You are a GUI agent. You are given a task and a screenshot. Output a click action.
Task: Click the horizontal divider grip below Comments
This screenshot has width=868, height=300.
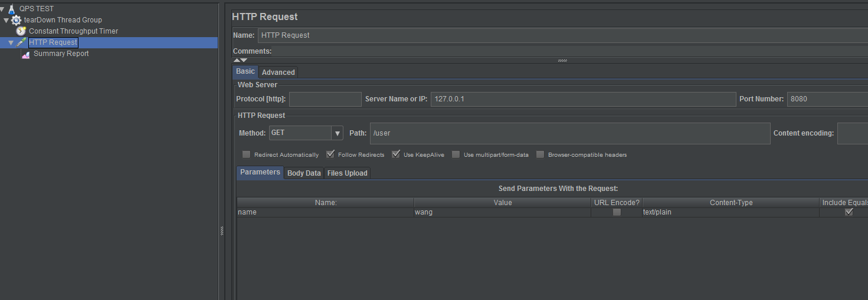point(562,60)
